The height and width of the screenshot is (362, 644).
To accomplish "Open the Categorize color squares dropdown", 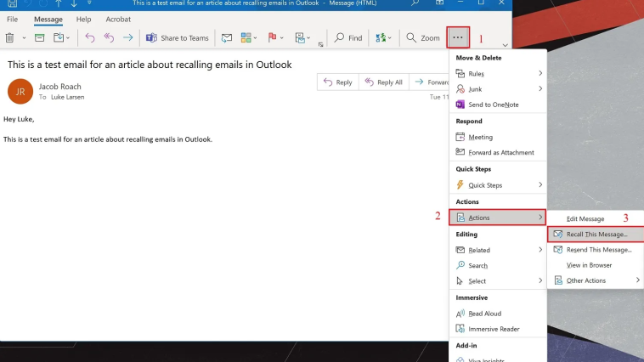I will click(x=256, y=37).
